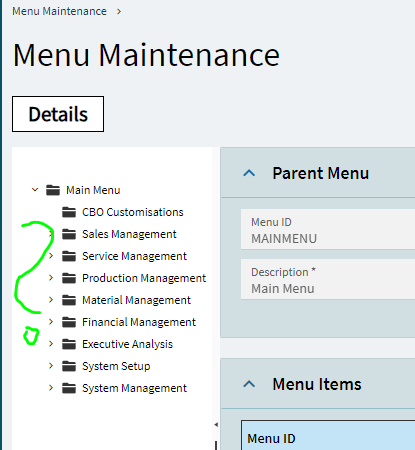Click the System Setup folder icon
The image size is (415, 450).
(x=69, y=366)
